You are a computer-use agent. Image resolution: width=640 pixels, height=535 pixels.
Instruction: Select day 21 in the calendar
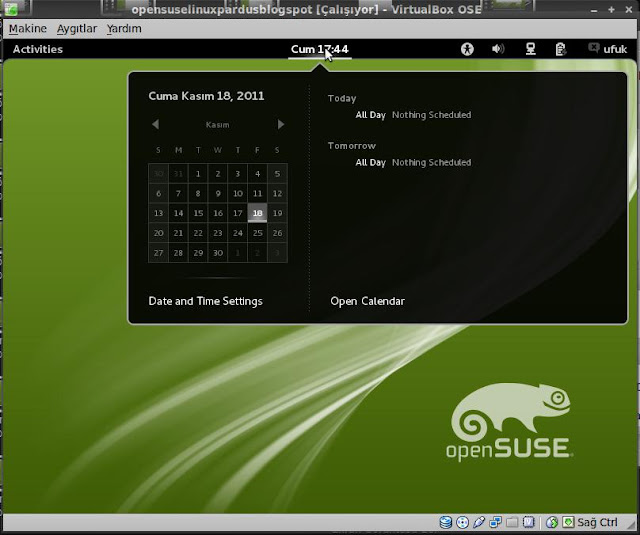178,233
